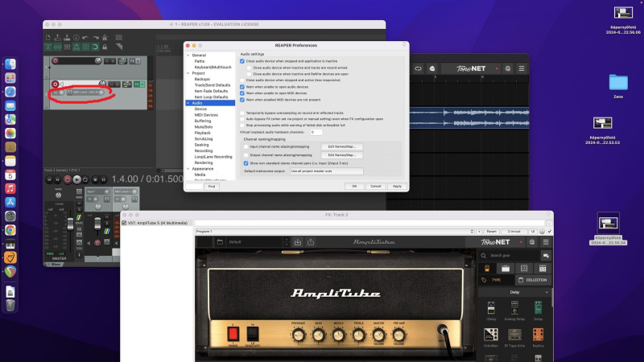Viewport: 644px width, 362px height.
Task: Switch to the COLLECTION tab in AmpliTube
Action: coord(533,280)
